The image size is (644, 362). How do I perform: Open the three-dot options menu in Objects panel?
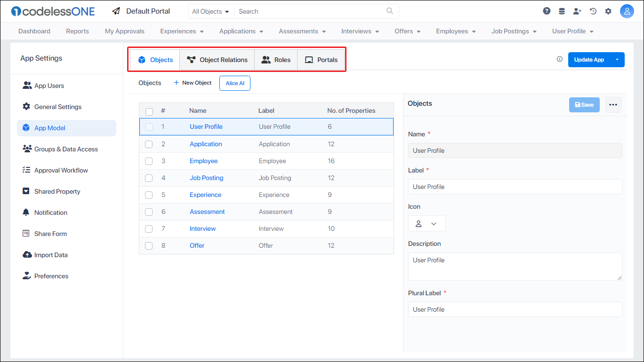613,104
